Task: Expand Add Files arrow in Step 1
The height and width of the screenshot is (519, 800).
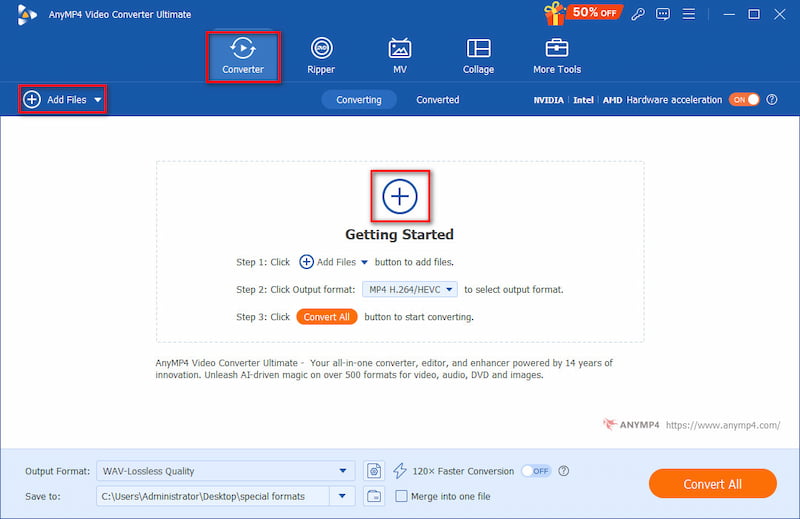Action: pyautogui.click(x=364, y=262)
